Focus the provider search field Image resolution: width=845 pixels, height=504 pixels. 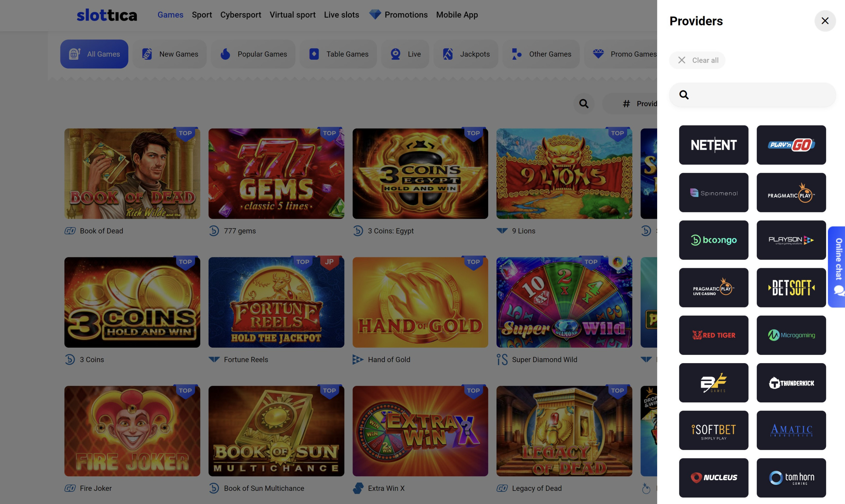click(752, 95)
